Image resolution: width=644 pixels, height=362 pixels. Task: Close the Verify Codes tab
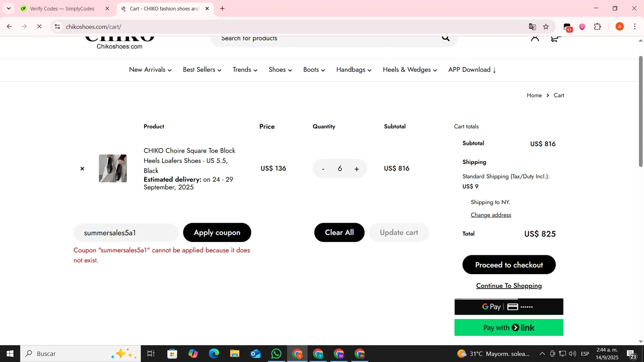pyautogui.click(x=107, y=9)
